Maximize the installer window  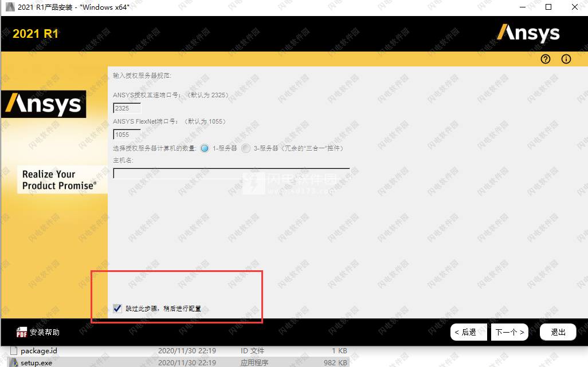(x=548, y=7)
